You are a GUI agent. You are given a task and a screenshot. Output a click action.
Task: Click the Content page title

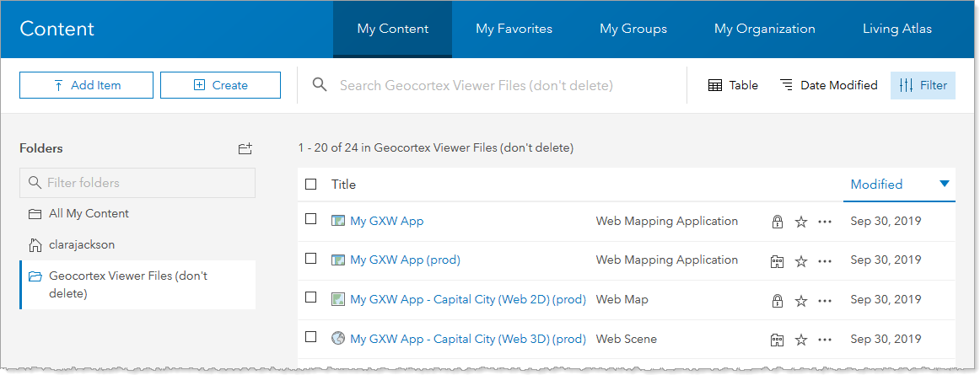pos(57,29)
